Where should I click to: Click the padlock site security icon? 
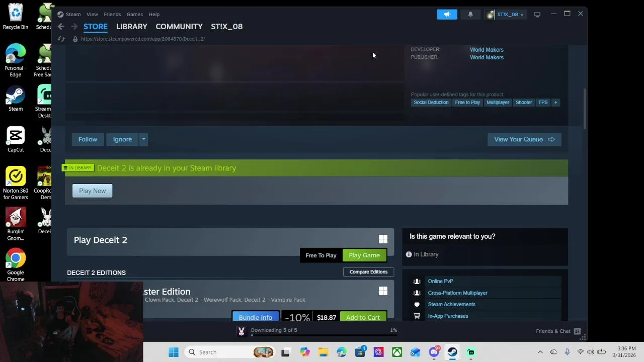pos(75,39)
